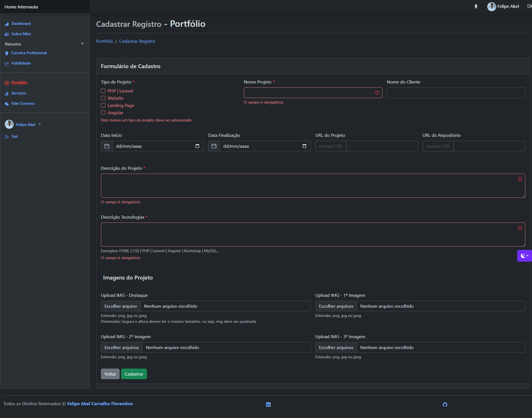The height and width of the screenshot is (418, 532).
Task: Check the PHP | Laravel checkbox
Action: click(x=103, y=91)
